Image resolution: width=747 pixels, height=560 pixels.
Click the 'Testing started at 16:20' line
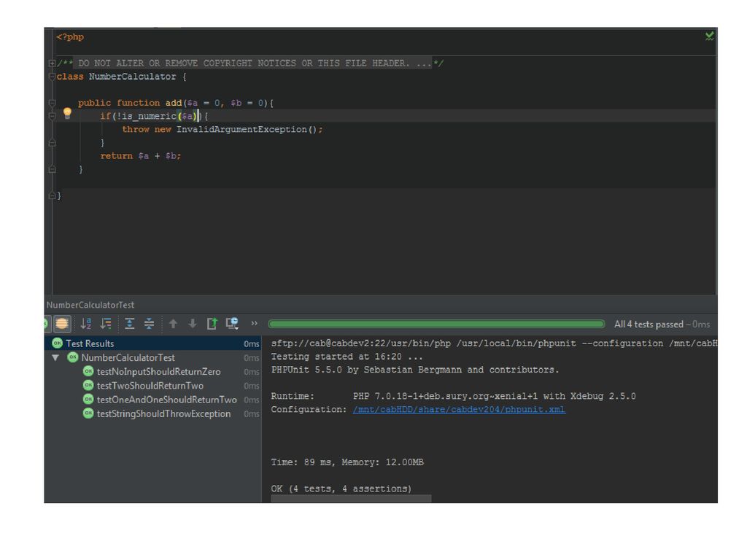(x=347, y=357)
